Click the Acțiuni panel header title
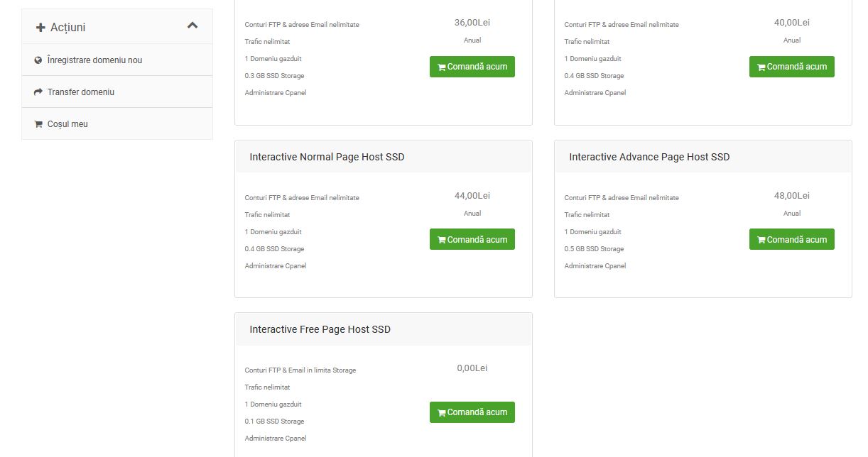Viewport: 868px width, 457px height. click(67, 28)
